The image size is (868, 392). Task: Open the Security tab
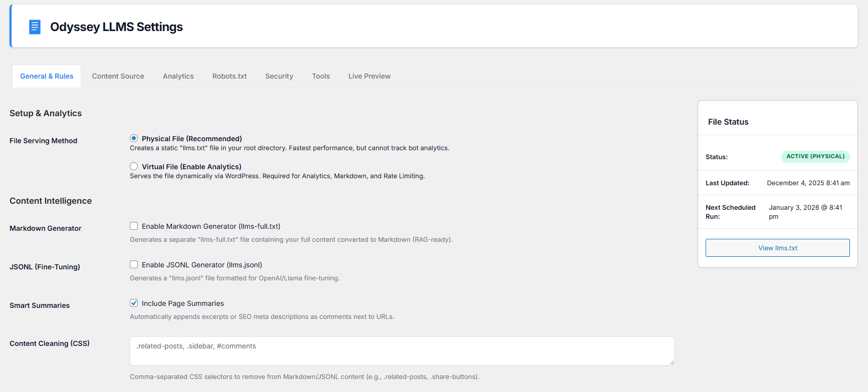pos(279,76)
